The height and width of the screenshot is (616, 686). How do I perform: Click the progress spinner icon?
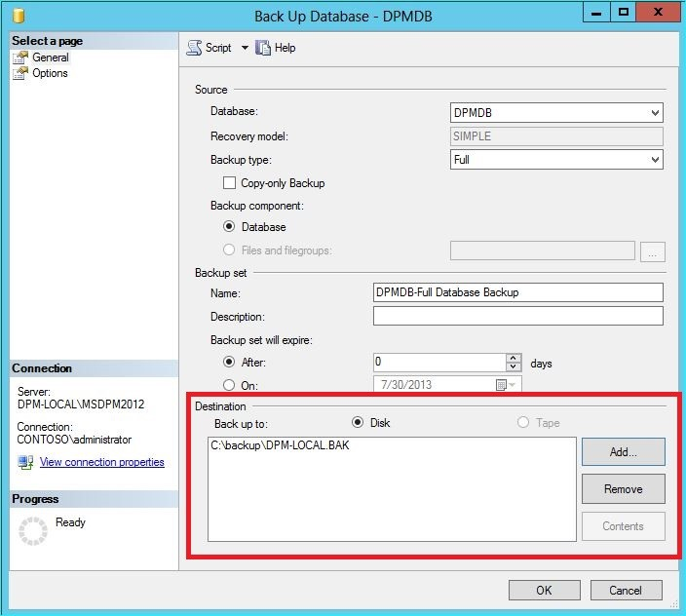(33, 530)
